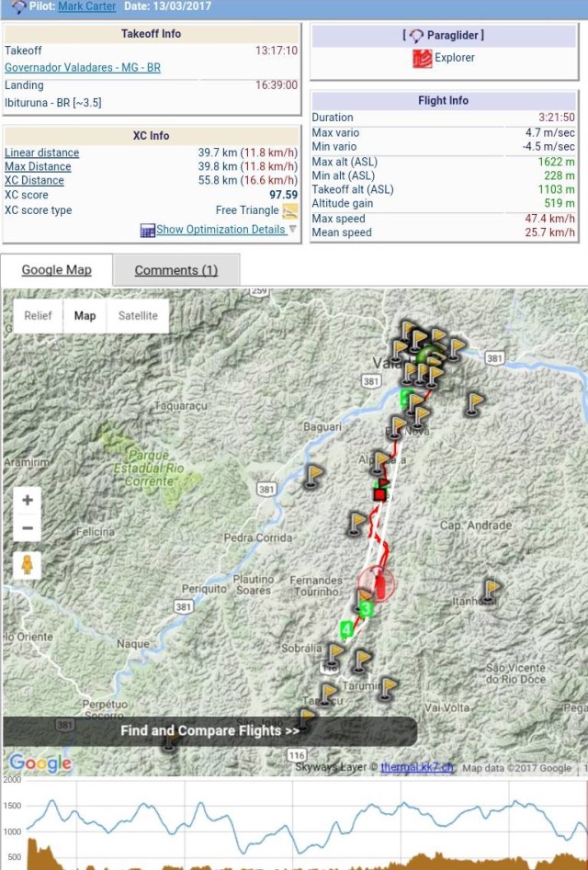This screenshot has width=588, height=870.
Task: Click the map zoom in plus button
Action: click(28, 501)
